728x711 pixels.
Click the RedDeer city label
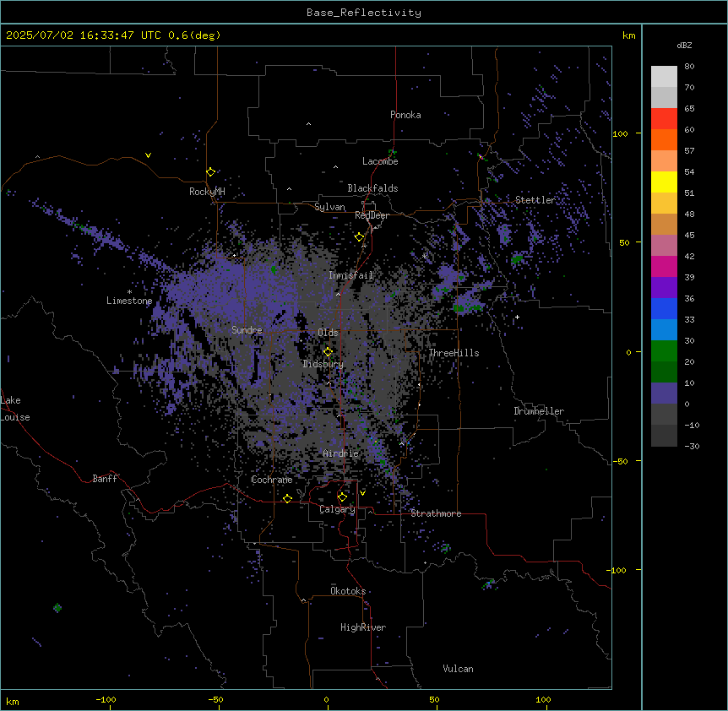(372, 215)
